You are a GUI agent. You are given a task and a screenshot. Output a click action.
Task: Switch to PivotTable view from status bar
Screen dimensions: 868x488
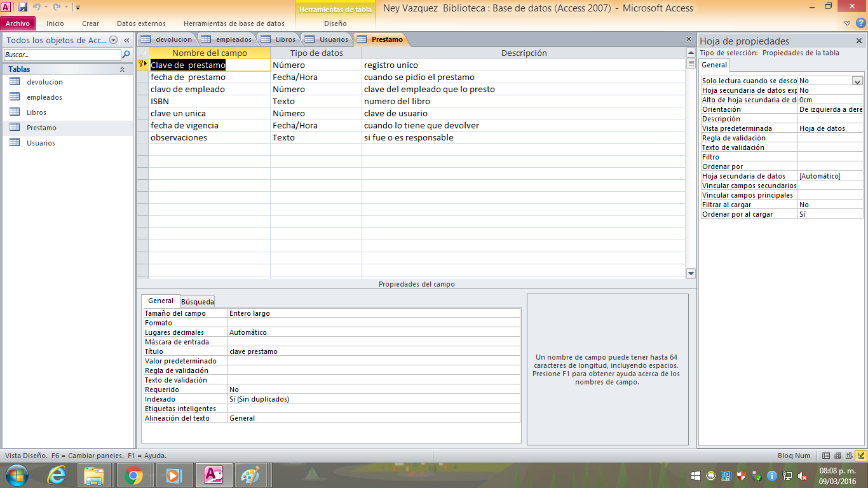coord(837,456)
